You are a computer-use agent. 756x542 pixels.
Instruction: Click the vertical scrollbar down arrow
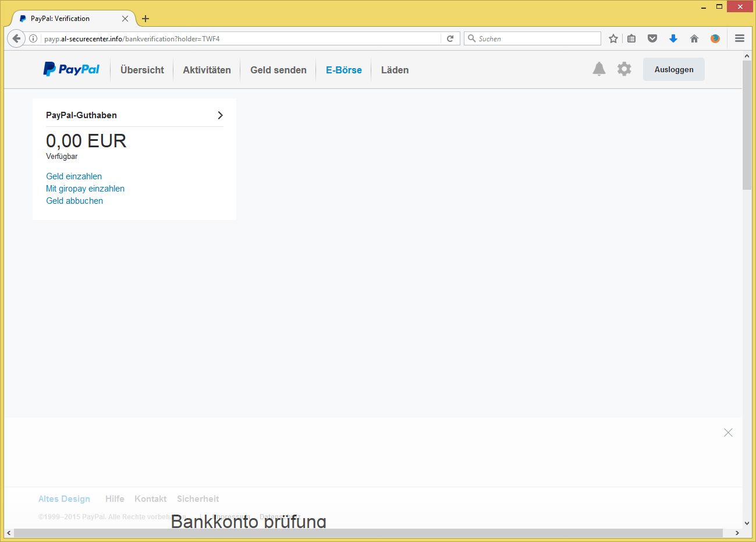coord(747,524)
